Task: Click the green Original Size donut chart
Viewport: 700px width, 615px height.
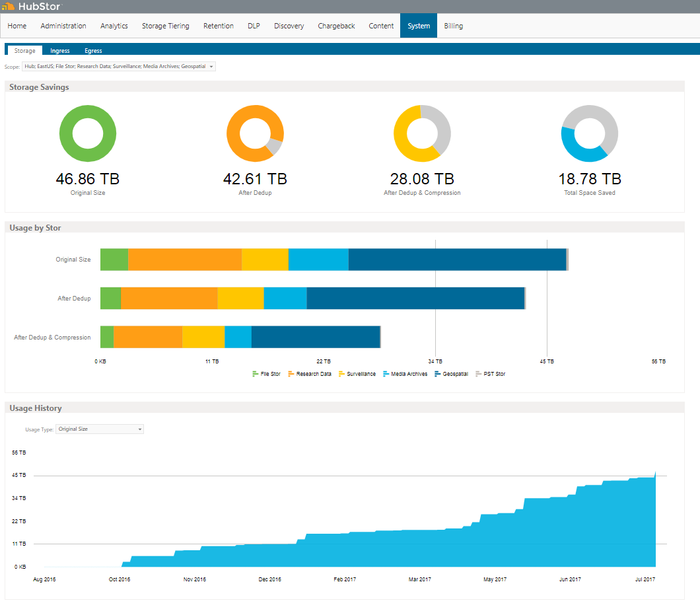Action: click(88, 133)
